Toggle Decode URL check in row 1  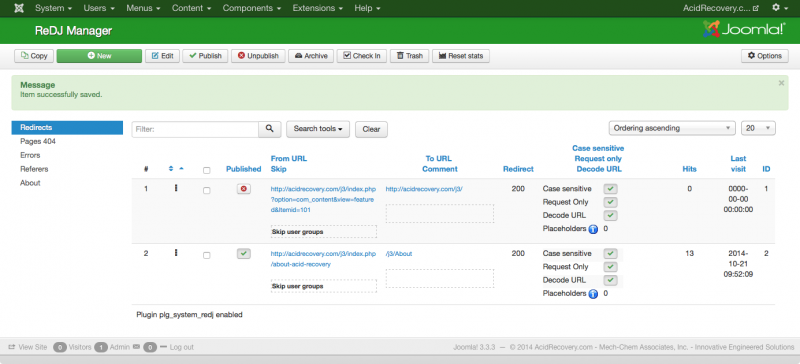tap(611, 215)
